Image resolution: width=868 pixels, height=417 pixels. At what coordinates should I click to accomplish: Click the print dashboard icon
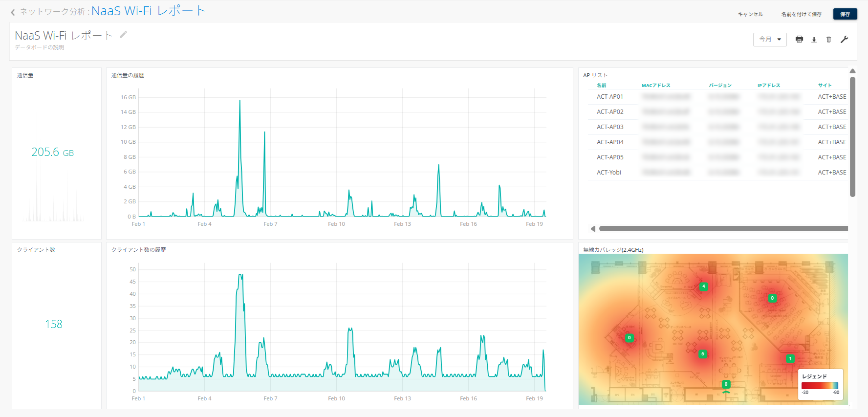pyautogui.click(x=799, y=40)
